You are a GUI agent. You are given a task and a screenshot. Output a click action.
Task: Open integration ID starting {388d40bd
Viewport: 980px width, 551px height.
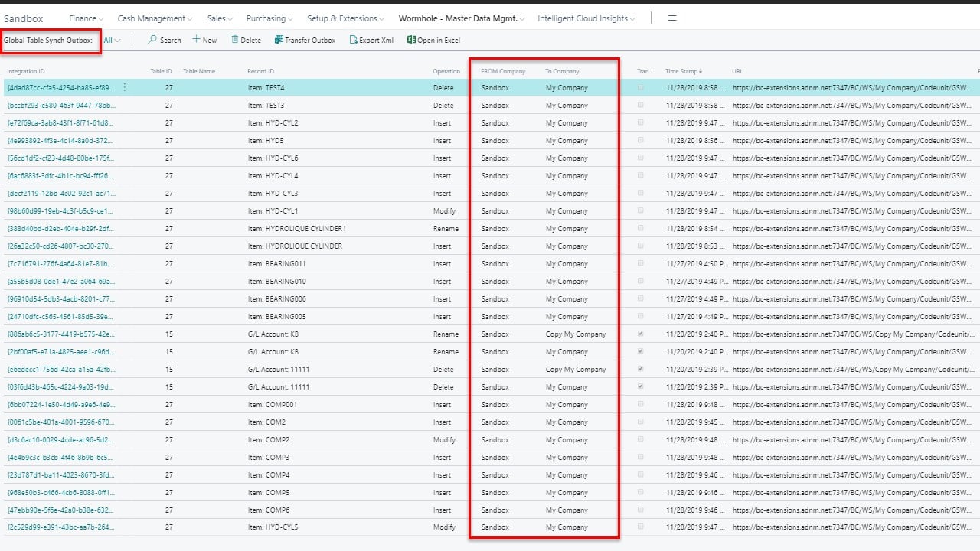click(60, 229)
